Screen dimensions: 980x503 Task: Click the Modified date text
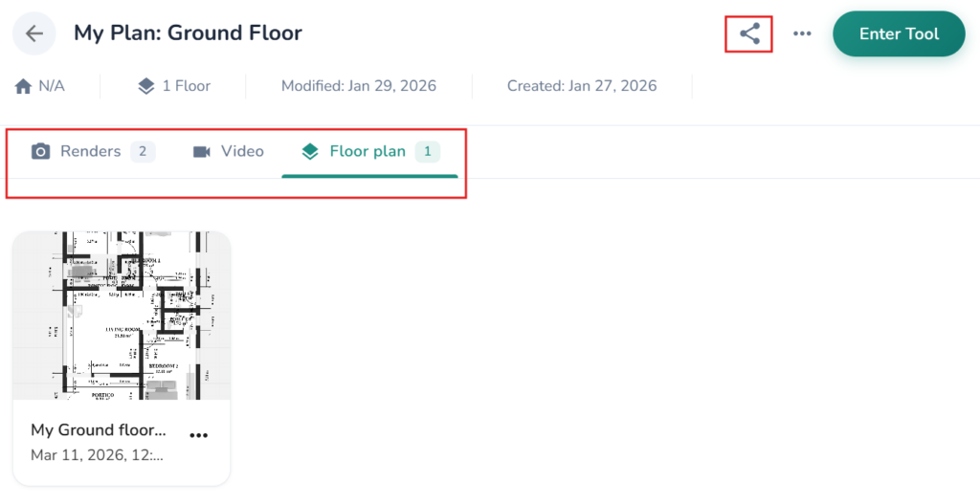(x=358, y=86)
